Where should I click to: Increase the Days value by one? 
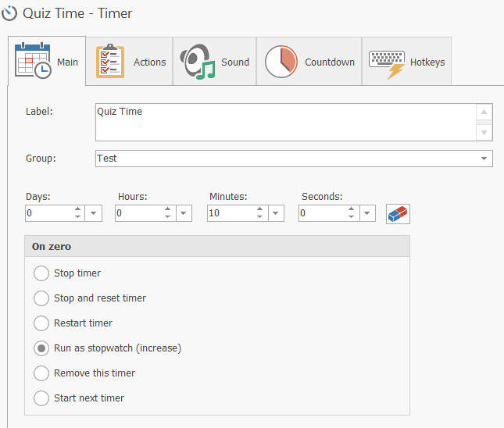pyautogui.click(x=78, y=209)
